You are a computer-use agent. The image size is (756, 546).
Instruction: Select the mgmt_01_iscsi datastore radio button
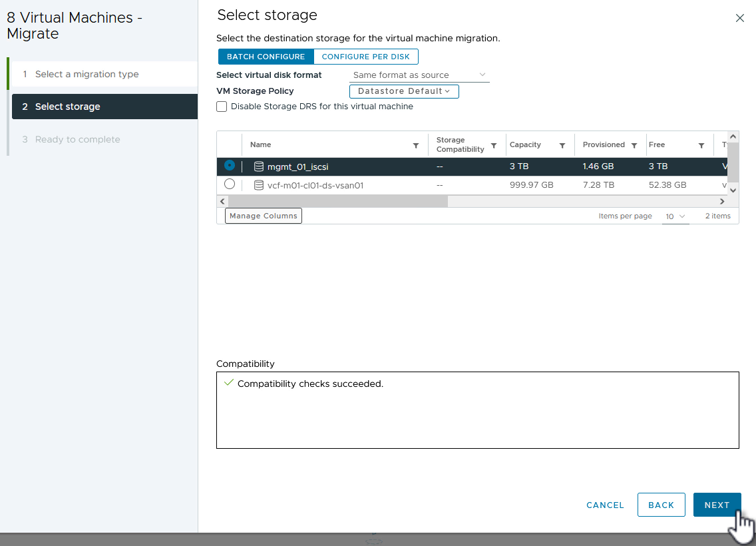[x=230, y=165]
